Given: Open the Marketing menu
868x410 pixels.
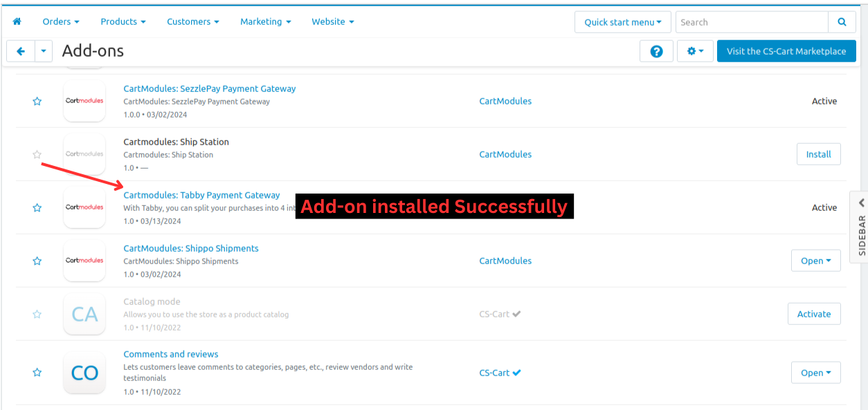Looking at the screenshot, I should click(266, 21).
